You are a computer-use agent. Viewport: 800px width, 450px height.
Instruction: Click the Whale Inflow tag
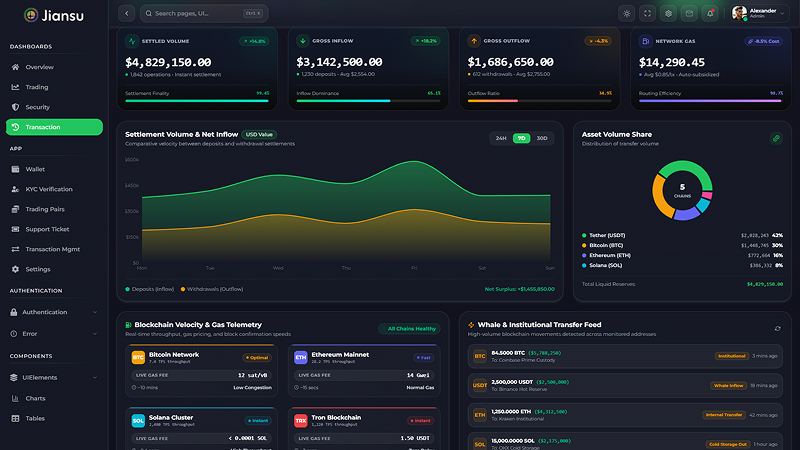728,386
